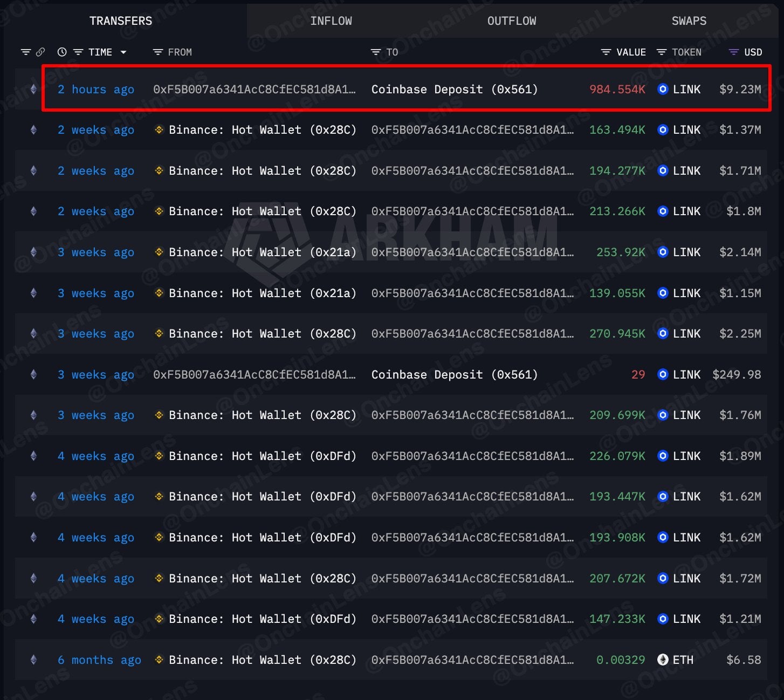Open the TIME column filter
The height and width of the screenshot is (700, 784).
78,52
